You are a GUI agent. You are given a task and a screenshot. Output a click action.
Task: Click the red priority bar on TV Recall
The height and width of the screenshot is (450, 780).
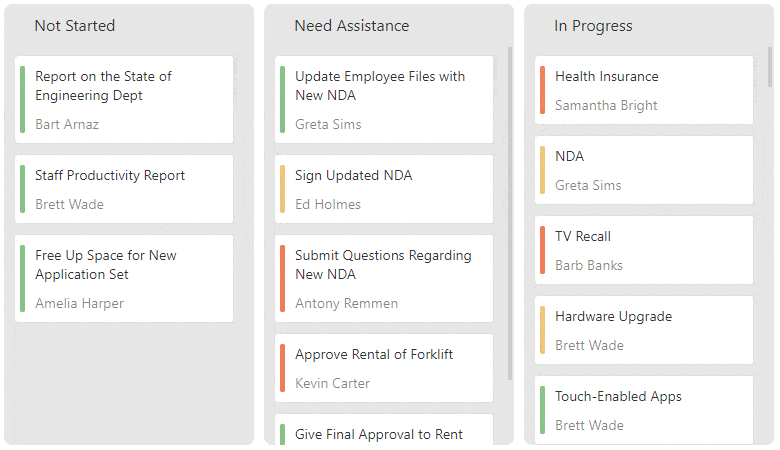click(542, 250)
